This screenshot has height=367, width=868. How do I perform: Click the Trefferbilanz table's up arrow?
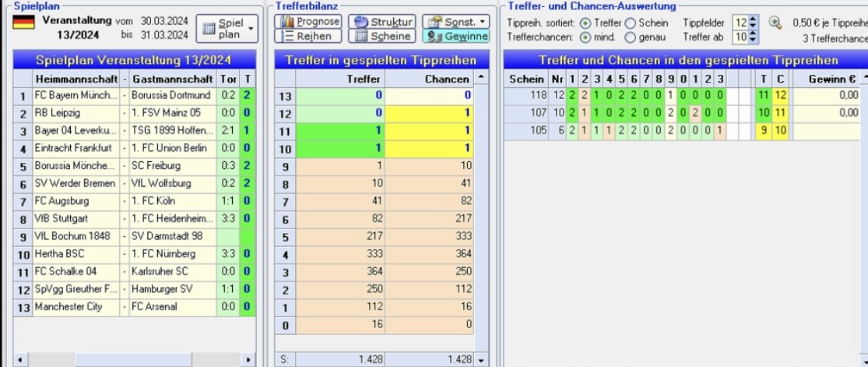(482, 77)
